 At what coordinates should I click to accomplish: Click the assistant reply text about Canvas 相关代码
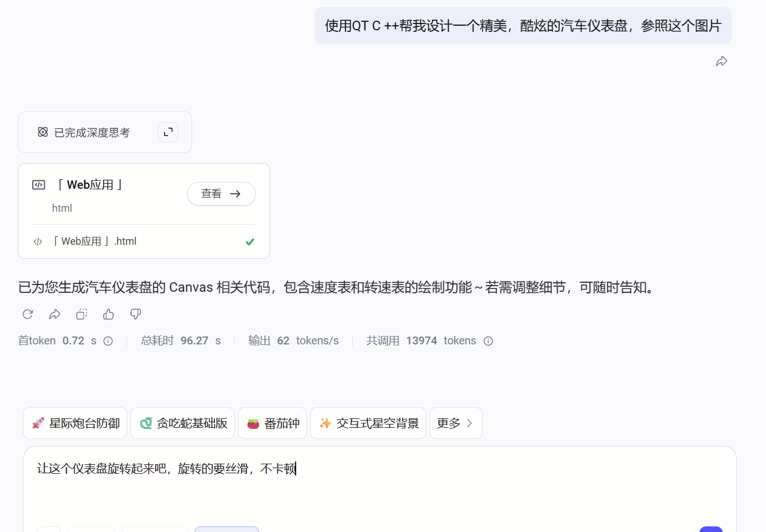[x=338, y=288]
